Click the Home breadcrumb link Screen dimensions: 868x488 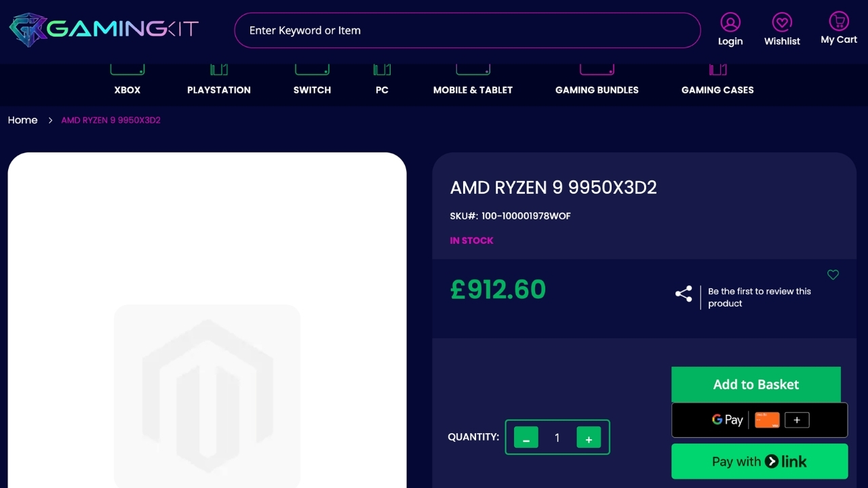click(x=22, y=120)
